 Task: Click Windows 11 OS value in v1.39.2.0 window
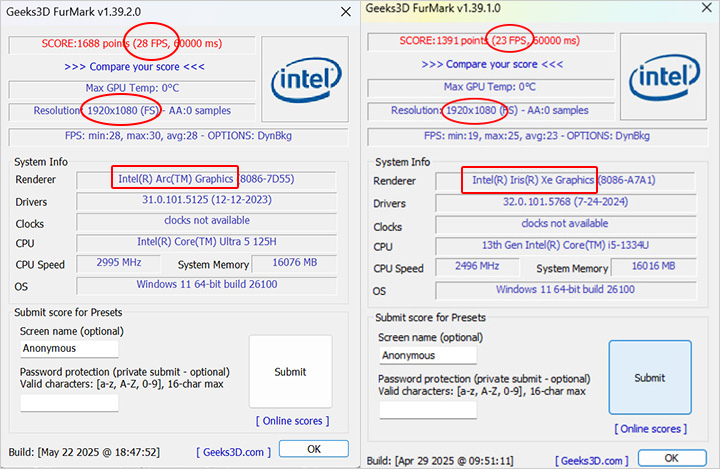tap(207, 284)
